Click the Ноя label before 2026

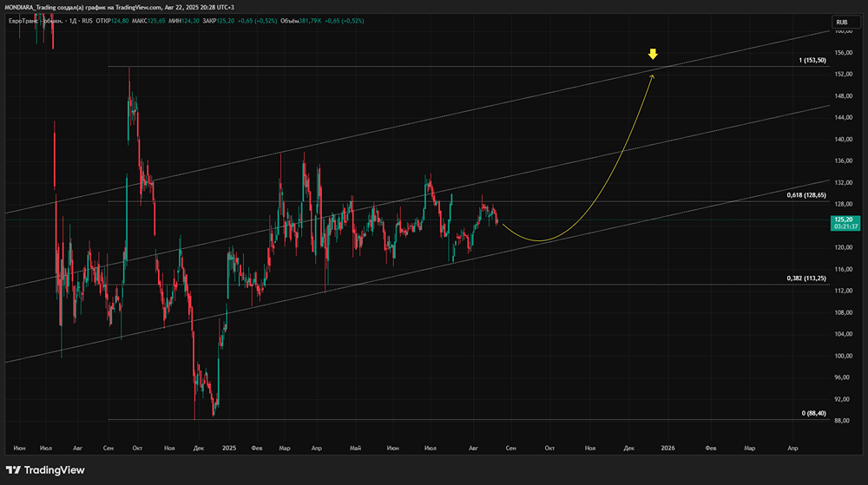coord(590,448)
